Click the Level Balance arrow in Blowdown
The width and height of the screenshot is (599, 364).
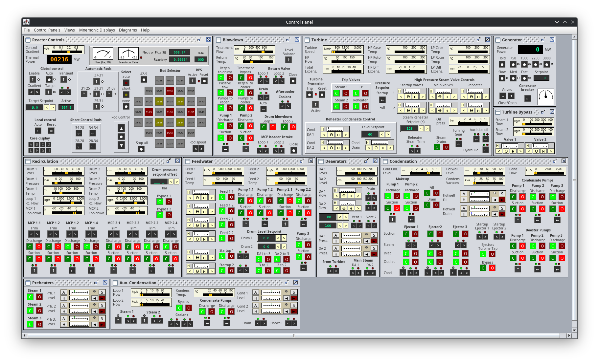click(288, 60)
